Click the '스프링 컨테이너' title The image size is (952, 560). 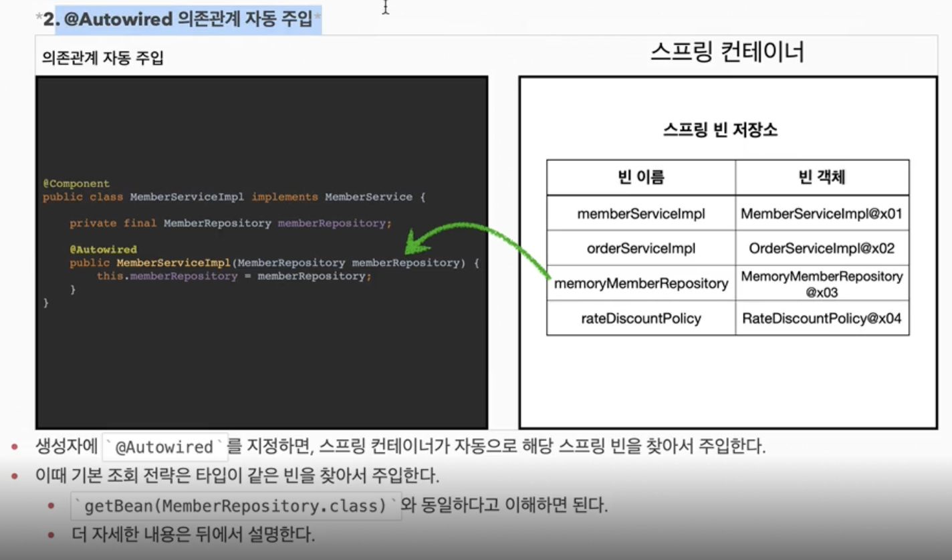pyautogui.click(x=727, y=51)
